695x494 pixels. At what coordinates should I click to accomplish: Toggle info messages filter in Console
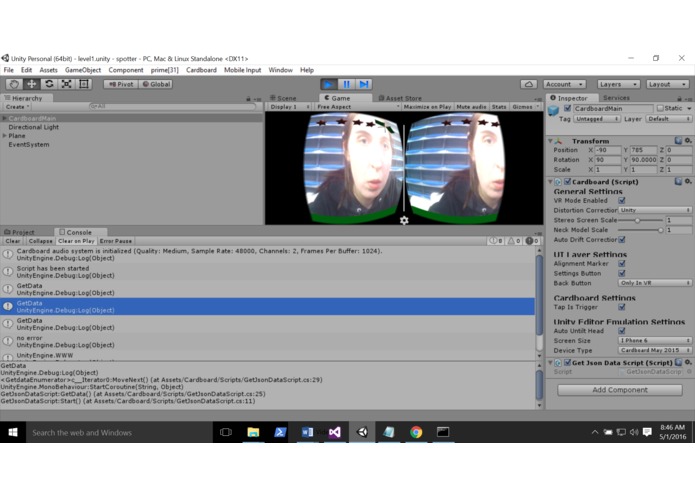(496, 241)
